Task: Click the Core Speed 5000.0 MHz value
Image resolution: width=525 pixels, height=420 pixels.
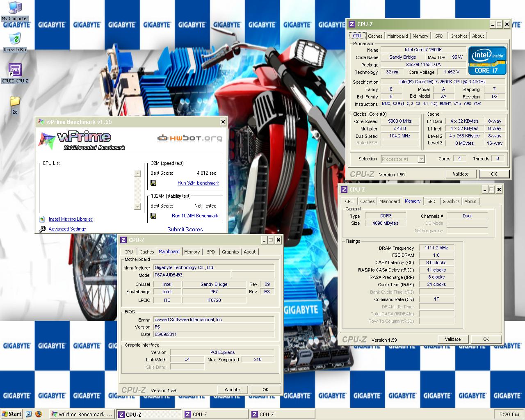Action: 400,121
